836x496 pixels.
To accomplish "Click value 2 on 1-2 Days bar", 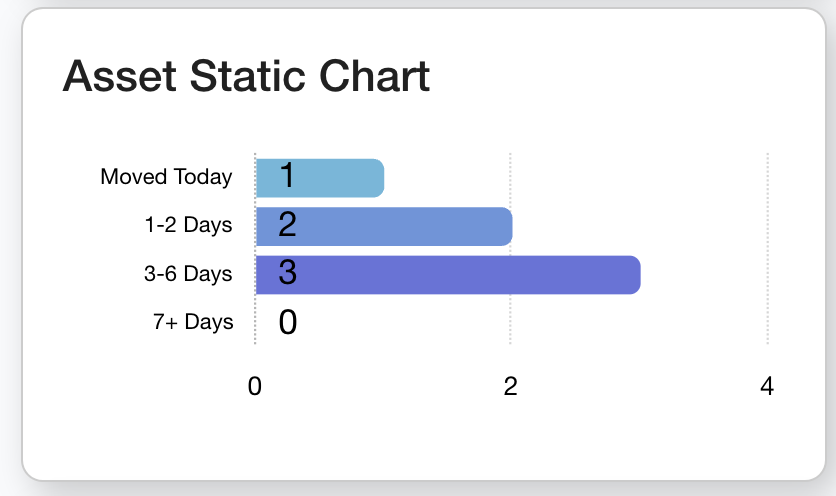I will (287, 225).
